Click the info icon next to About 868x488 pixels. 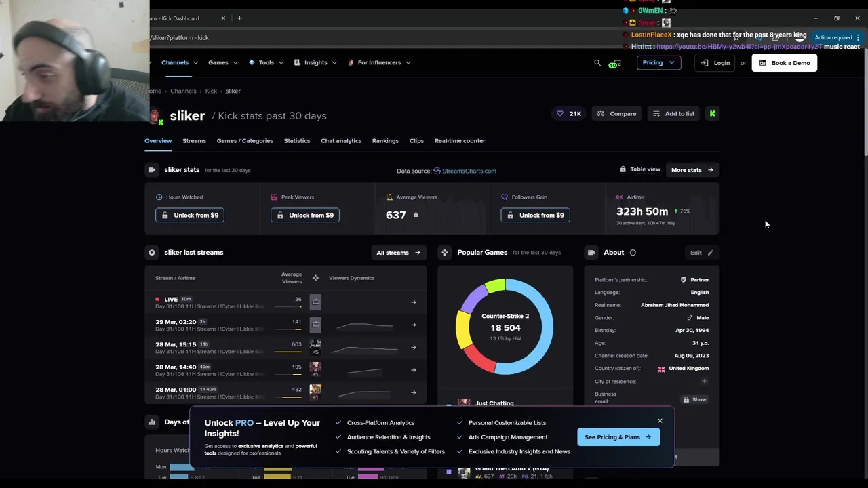[x=633, y=253]
